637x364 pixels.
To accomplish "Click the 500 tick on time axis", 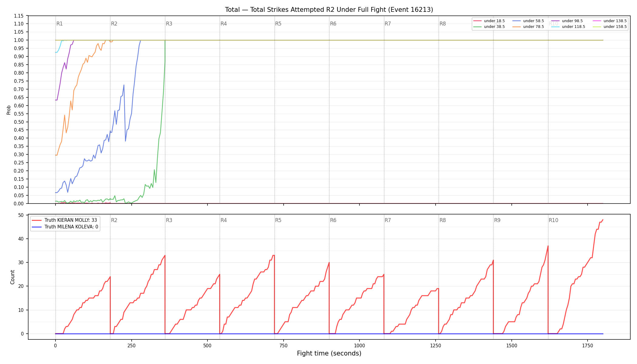I will (x=207, y=345).
